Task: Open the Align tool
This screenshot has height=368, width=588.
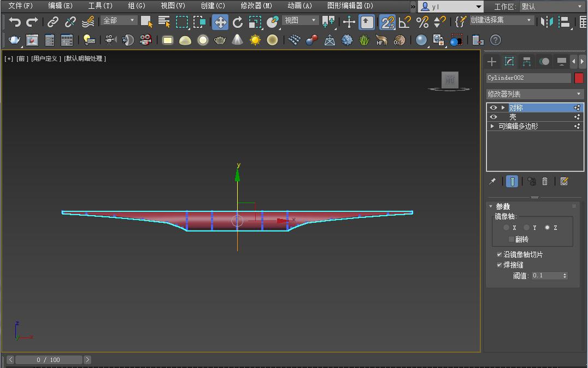Action: (x=564, y=22)
